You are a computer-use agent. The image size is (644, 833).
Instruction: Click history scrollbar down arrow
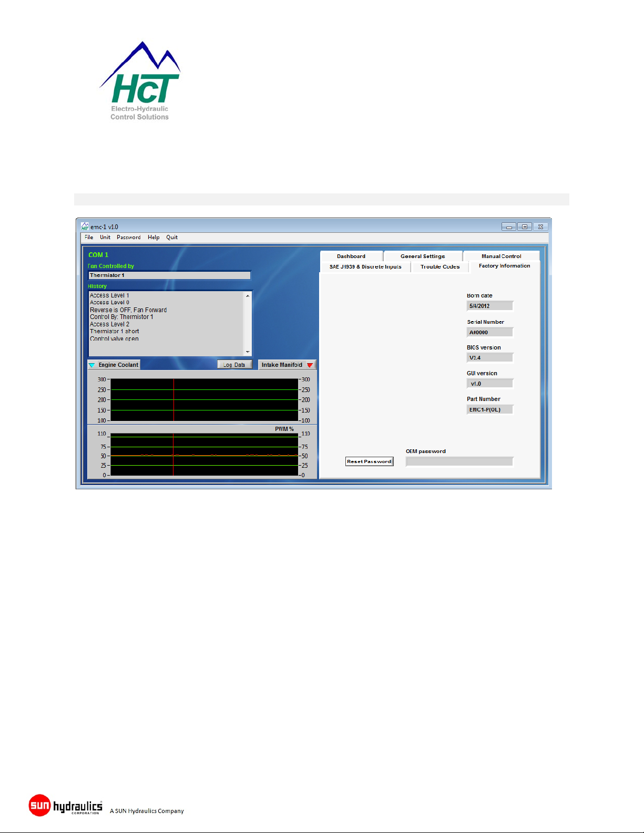[x=248, y=352]
